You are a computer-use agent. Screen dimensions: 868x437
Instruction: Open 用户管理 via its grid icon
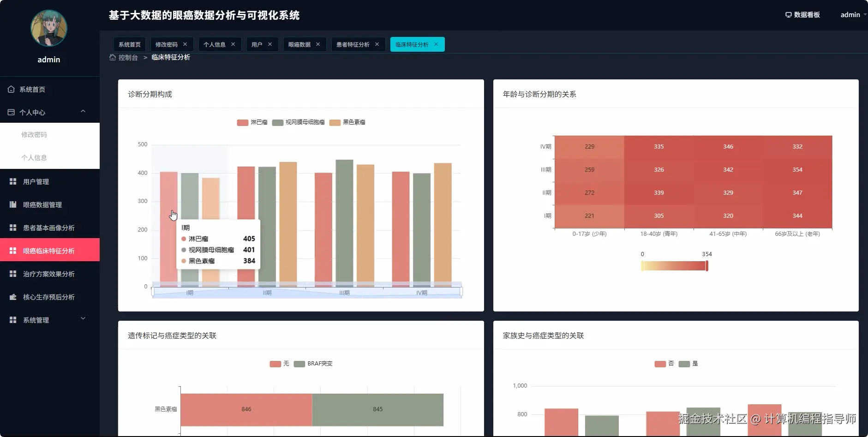tap(13, 181)
